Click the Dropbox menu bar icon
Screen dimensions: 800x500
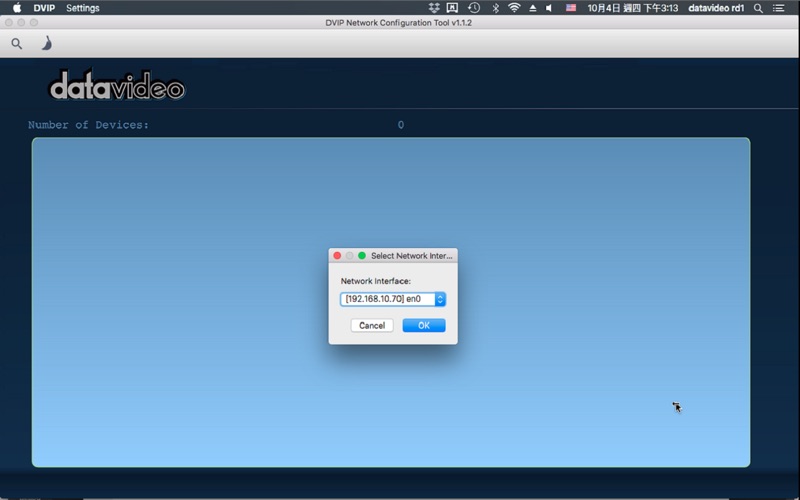(434, 8)
